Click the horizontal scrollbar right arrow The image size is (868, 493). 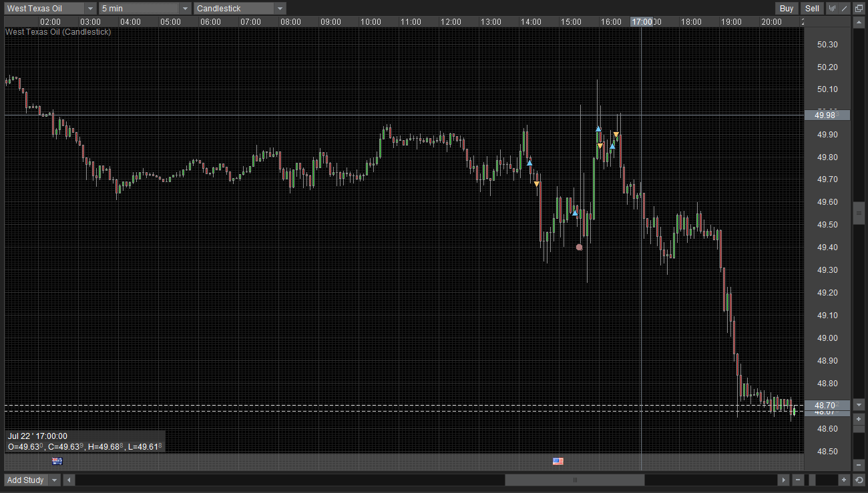(783, 480)
